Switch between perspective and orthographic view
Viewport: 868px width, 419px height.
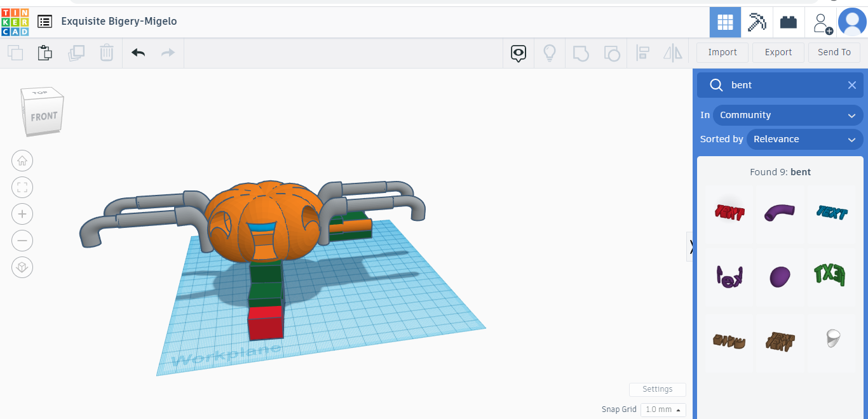22,267
